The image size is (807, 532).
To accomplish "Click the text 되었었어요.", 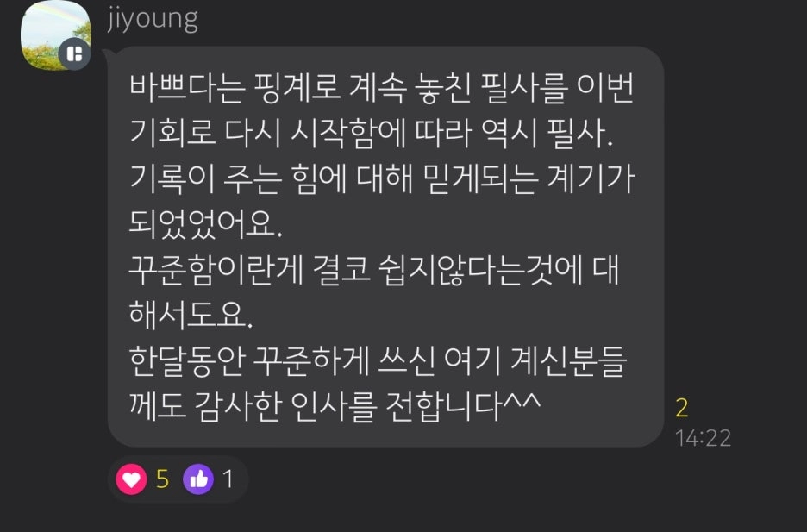I will (x=205, y=224).
